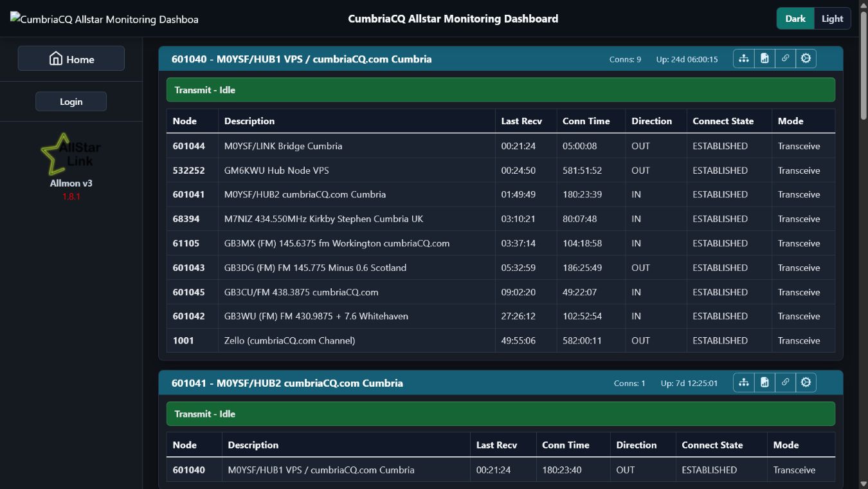Click the CumbriaCQ logo image in the header
The width and height of the screenshot is (868, 489).
click(104, 19)
